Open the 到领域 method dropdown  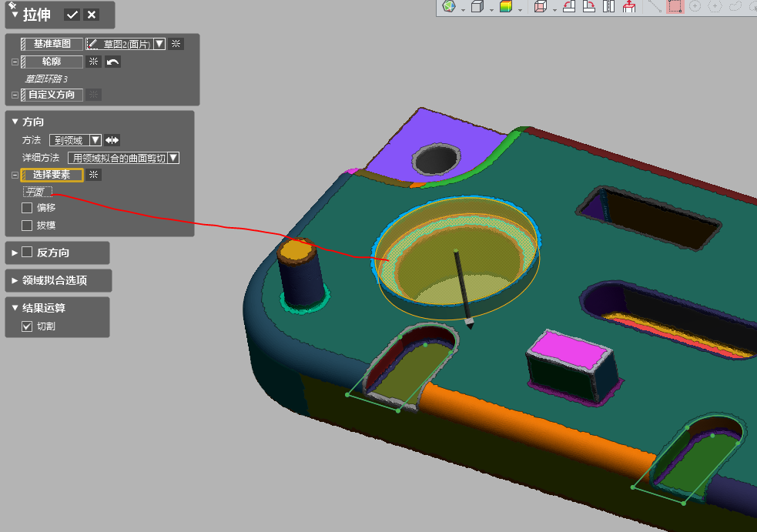95,140
